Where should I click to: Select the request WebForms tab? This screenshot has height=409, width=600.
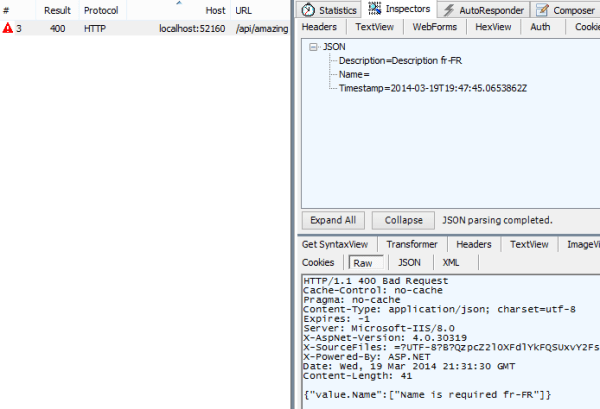click(436, 27)
